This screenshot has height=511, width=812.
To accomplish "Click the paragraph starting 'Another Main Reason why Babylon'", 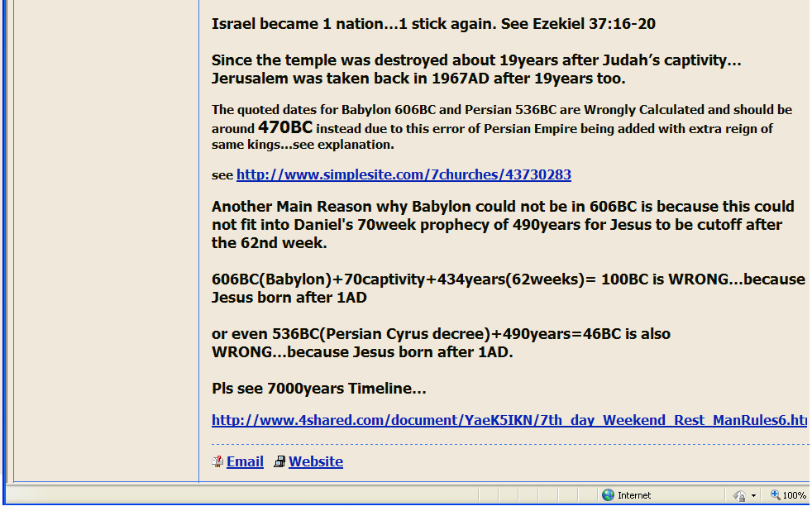I will click(x=503, y=225).
